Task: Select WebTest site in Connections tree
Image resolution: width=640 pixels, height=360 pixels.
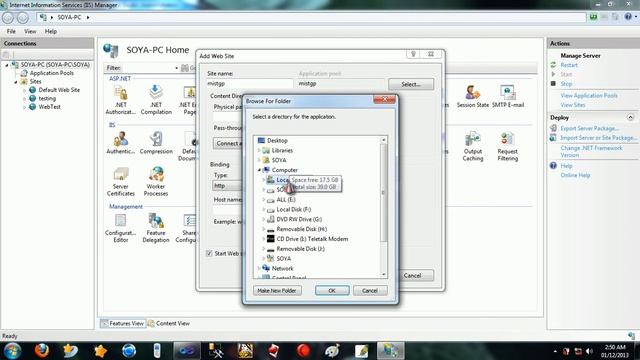Action: [49, 107]
